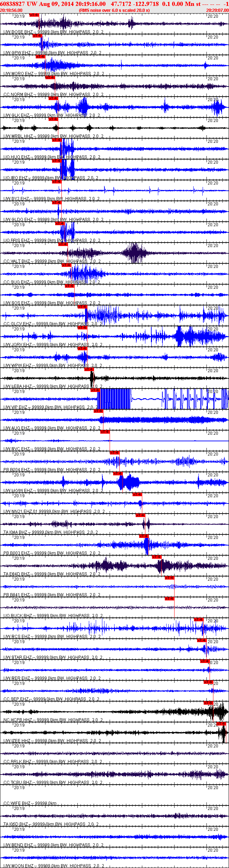Click the end time 20:20:07.00 label

(x=218, y=10)
